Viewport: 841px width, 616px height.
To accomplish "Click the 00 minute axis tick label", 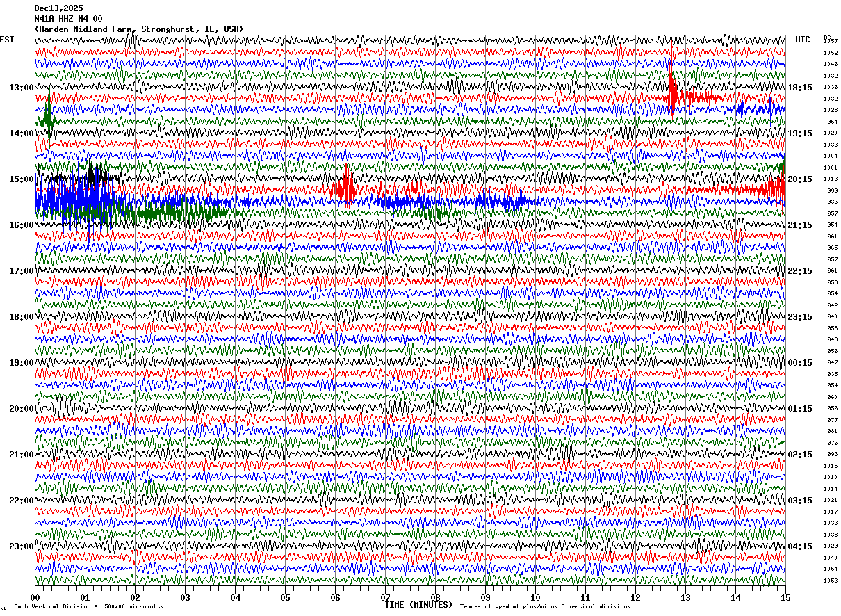I will point(35,597).
